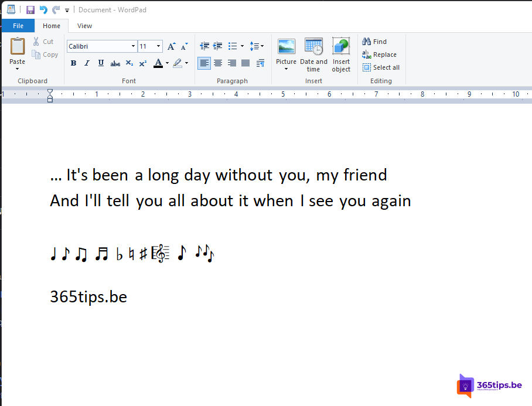Apply the black text color
The height and width of the screenshot is (406, 532).
[158, 63]
